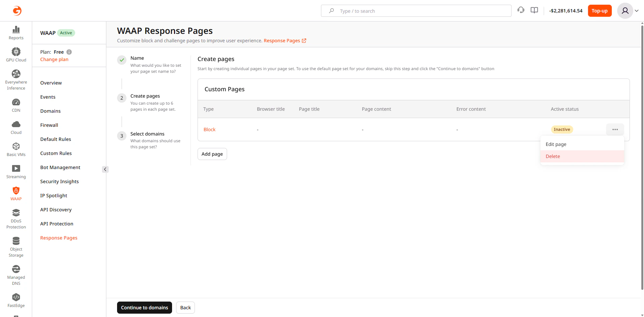Open Object Storage
The image size is (644, 317).
point(16,247)
